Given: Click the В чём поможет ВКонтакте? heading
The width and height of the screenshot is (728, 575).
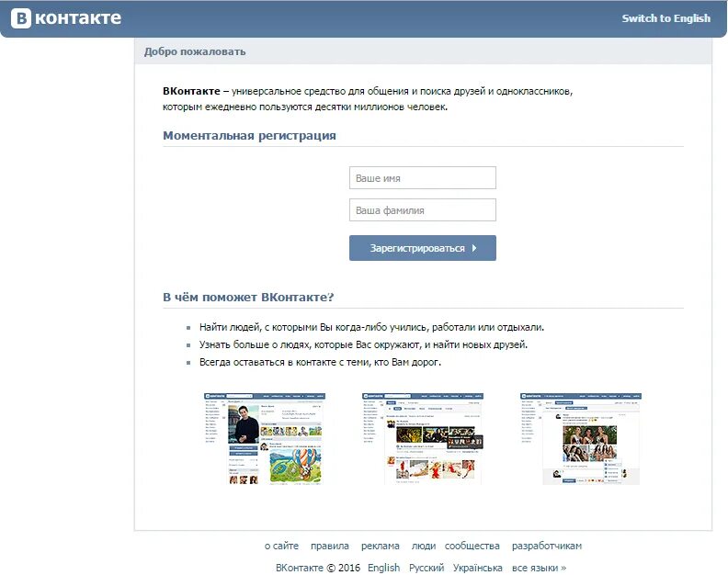Looking at the screenshot, I should coord(248,297).
